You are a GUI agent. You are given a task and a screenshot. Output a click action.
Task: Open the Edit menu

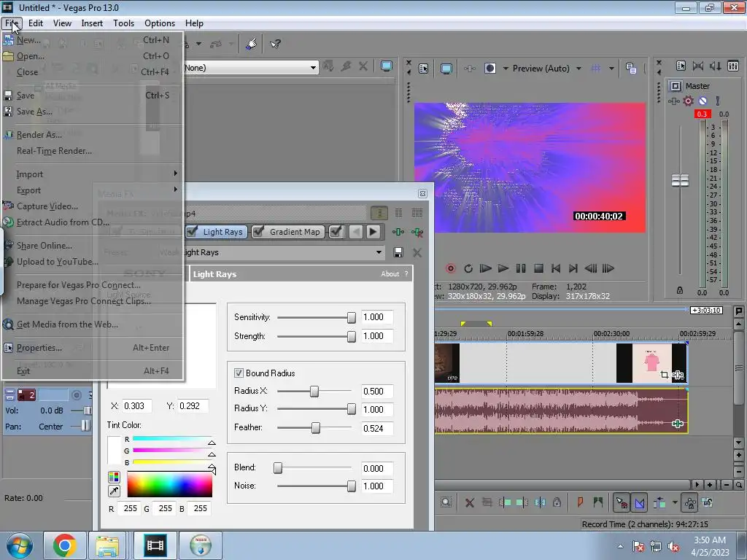(x=35, y=23)
